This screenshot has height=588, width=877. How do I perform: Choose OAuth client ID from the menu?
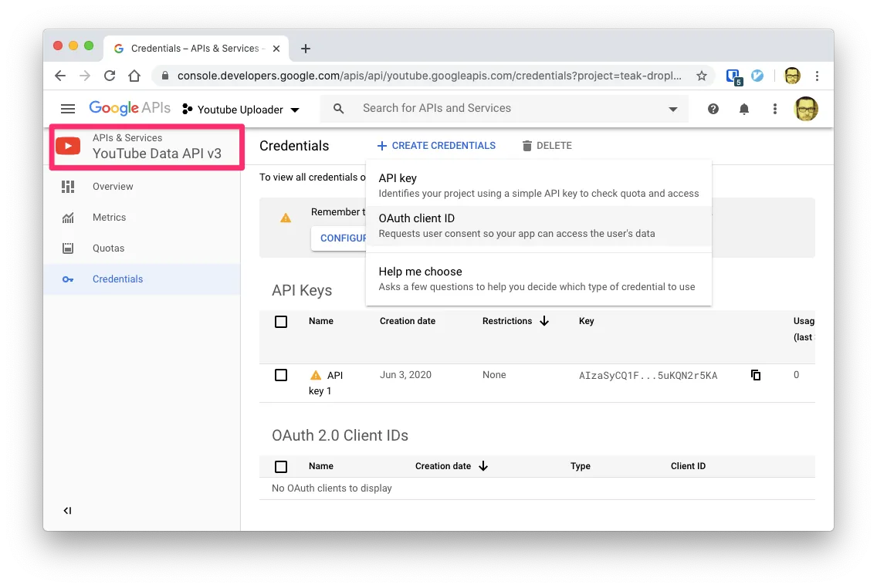[x=539, y=226]
